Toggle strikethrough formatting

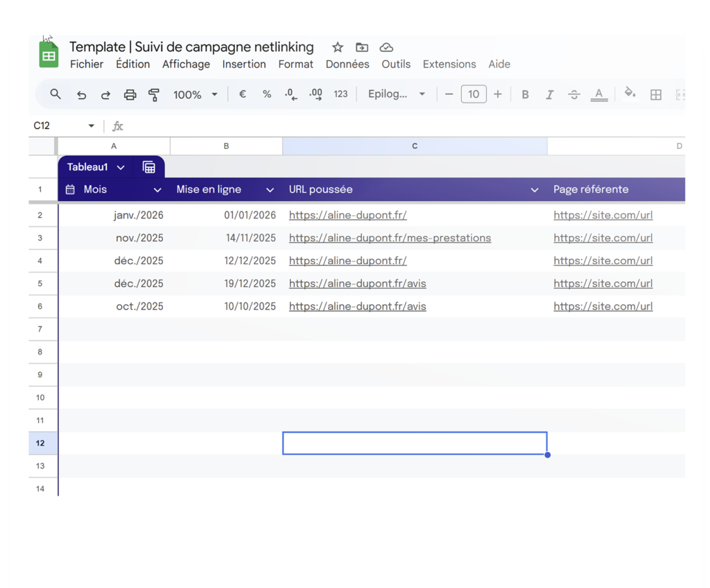coord(574,94)
